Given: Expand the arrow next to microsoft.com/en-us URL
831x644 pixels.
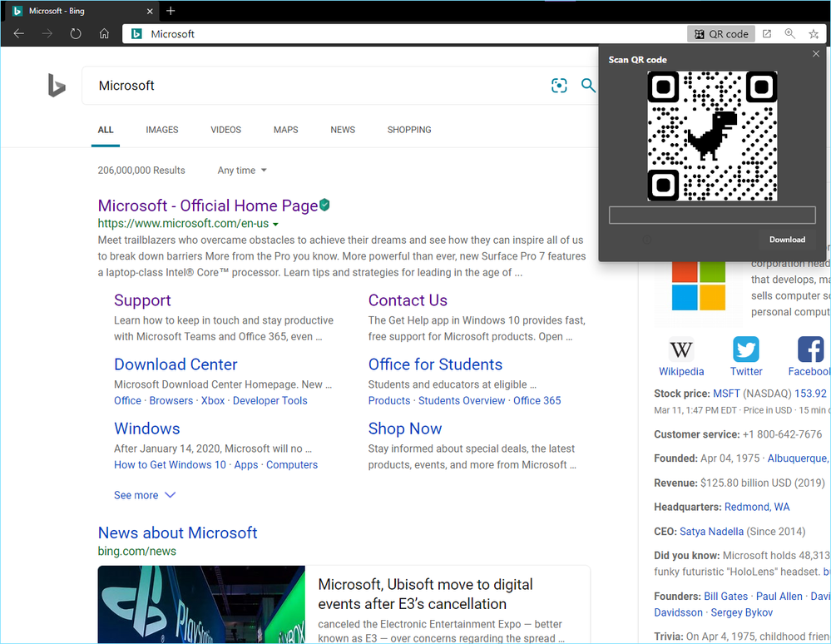Looking at the screenshot, I should point(275,224).
